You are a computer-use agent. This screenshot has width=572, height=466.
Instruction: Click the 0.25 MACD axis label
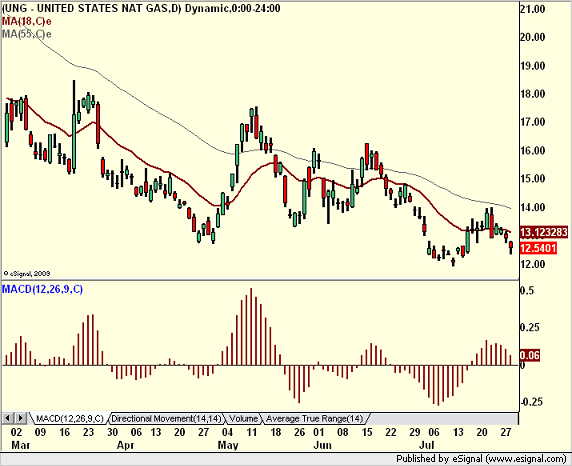[x=530, y=327]
